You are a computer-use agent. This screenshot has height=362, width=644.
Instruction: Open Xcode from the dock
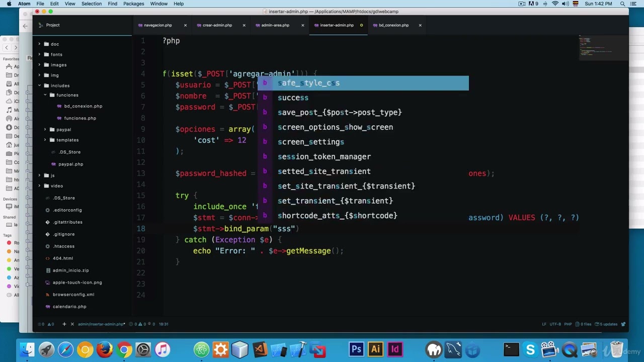click(x=298, y=349)
